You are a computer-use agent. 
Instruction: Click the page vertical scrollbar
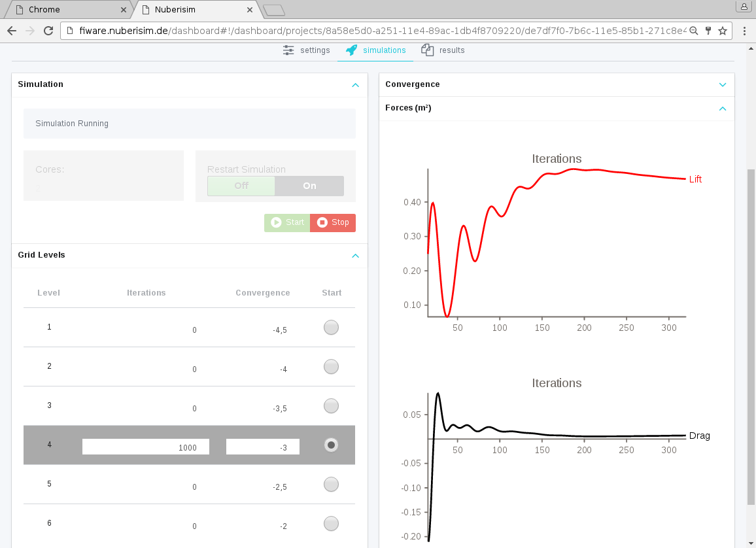click(x=751, y=327)
